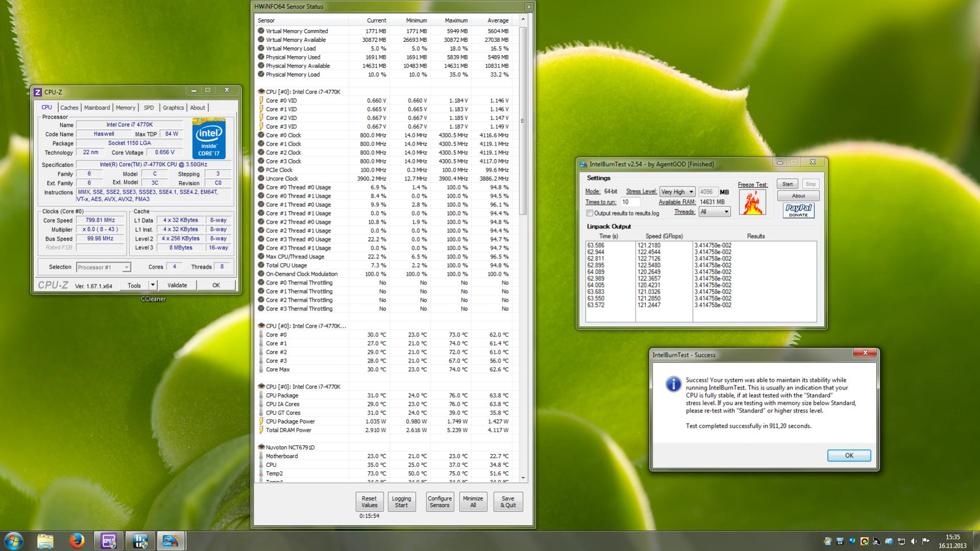The height and width of the screenshot is (551, 980).
Task: Switch to IntelBurnTest via its taskbar icon
Action: pos(171,541)
